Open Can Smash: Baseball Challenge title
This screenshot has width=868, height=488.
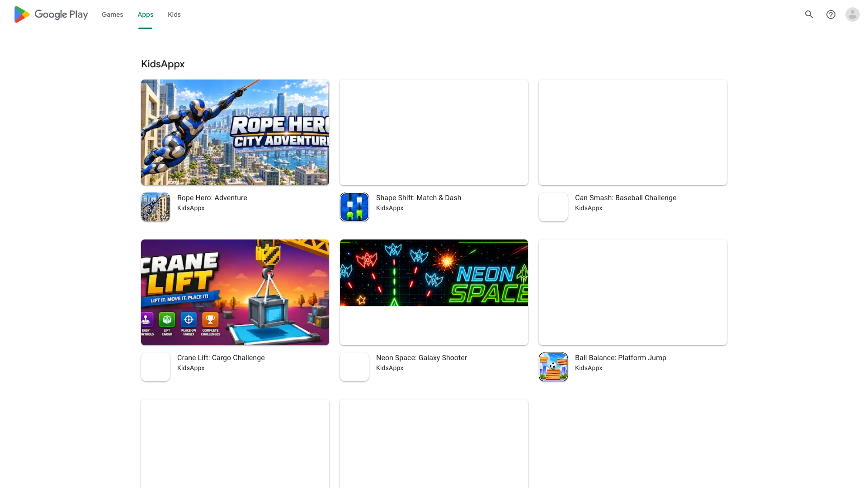626,198
